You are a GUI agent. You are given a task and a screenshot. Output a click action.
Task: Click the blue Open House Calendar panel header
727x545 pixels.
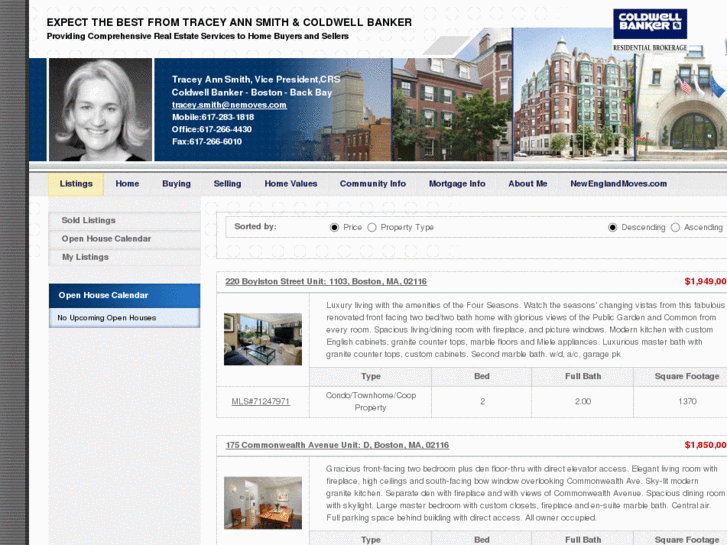click(x=125, y=295)
